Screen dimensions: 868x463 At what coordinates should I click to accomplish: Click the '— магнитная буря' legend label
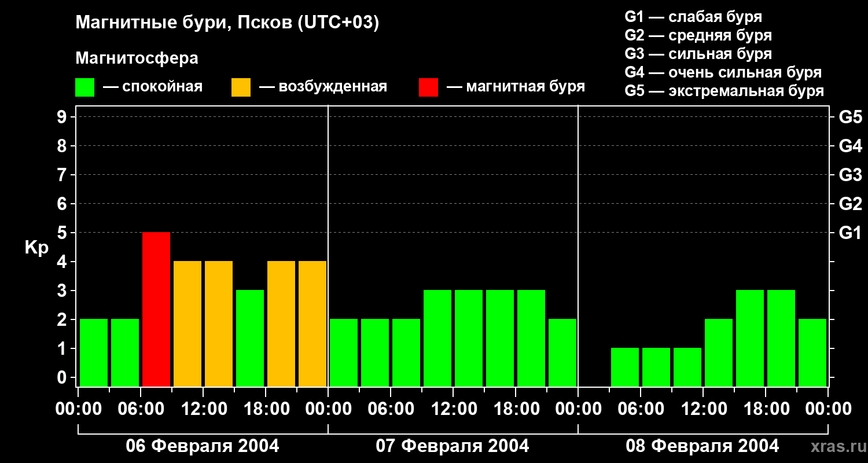click(516, 87)
